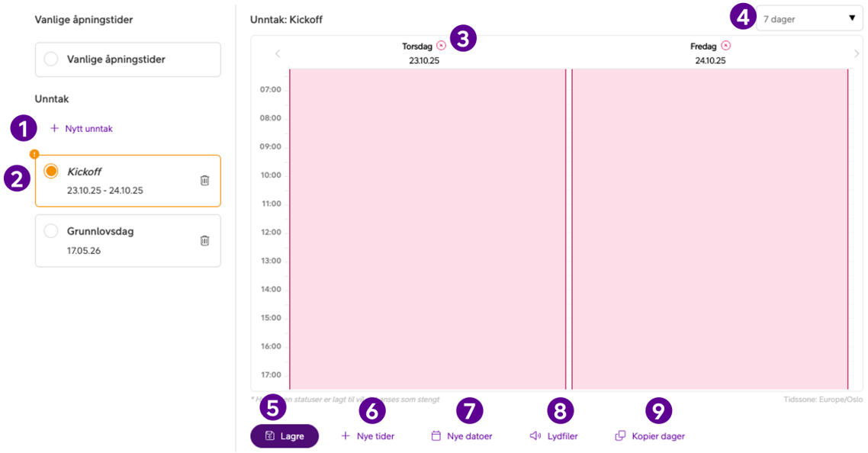Delete the Kickoff exception with trash icon
Screen dimensions: 868x453
[204, 181]
